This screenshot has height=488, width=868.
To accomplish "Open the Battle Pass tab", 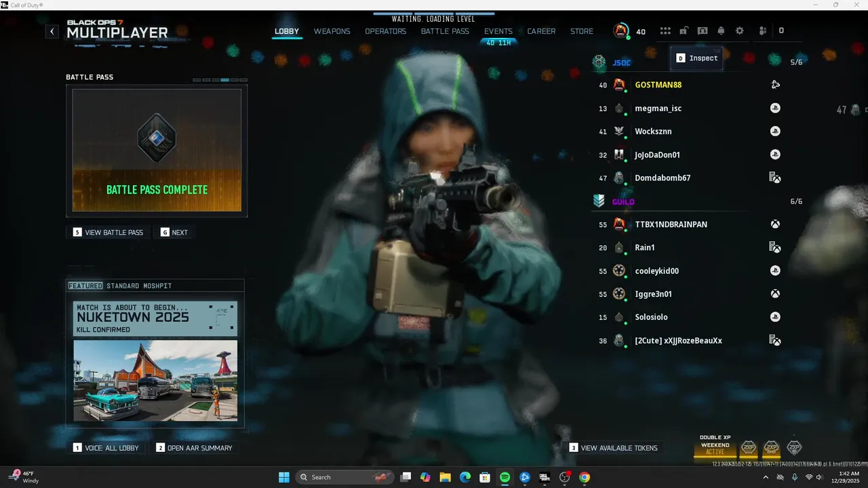I will (446, 31).
